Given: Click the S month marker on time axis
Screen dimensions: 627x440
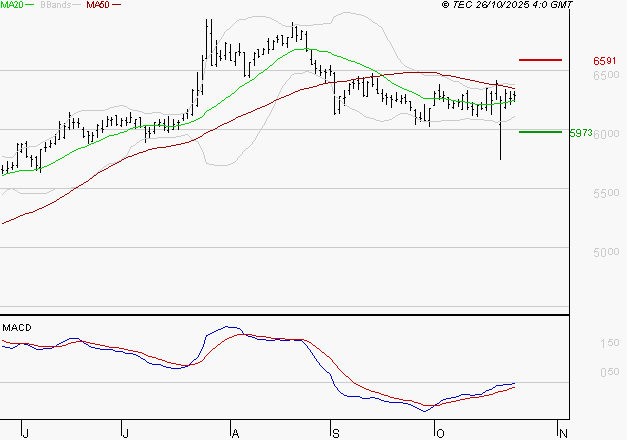Looking at the screenshot, I should coord(336,433).
